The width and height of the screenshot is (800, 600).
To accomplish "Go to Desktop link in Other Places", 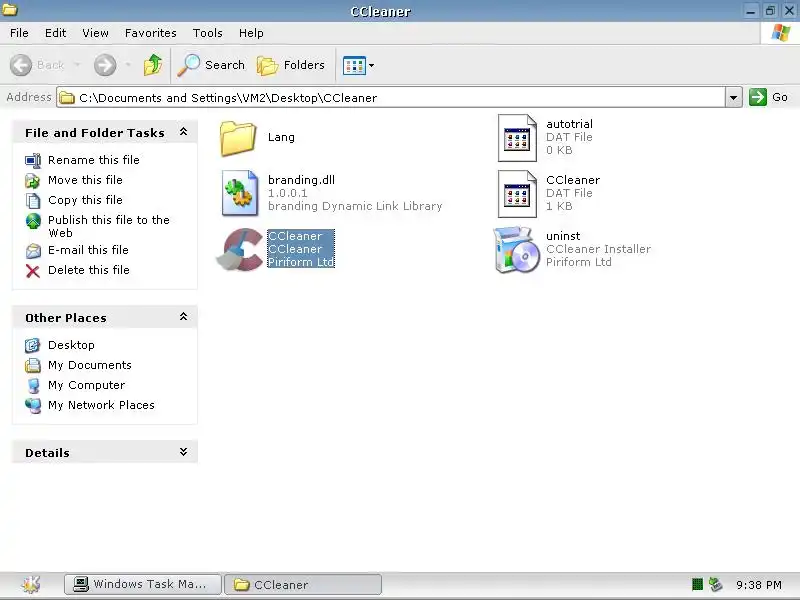I will [x=71, y=345].
